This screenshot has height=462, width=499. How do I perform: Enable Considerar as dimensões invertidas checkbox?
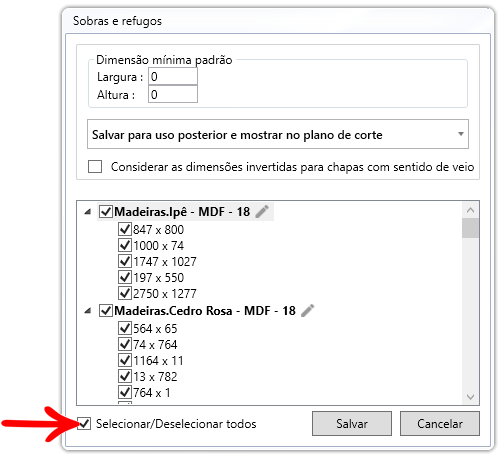tap(95, 166)
